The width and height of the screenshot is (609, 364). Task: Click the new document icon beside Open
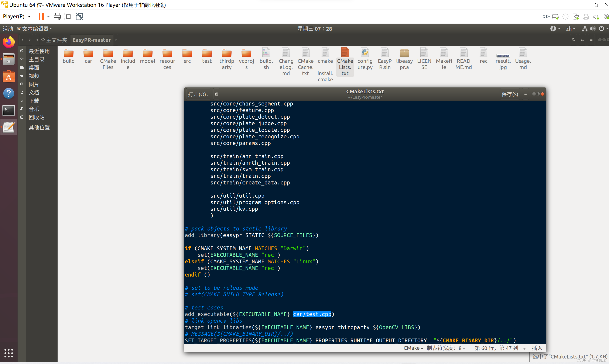[216, 94]
